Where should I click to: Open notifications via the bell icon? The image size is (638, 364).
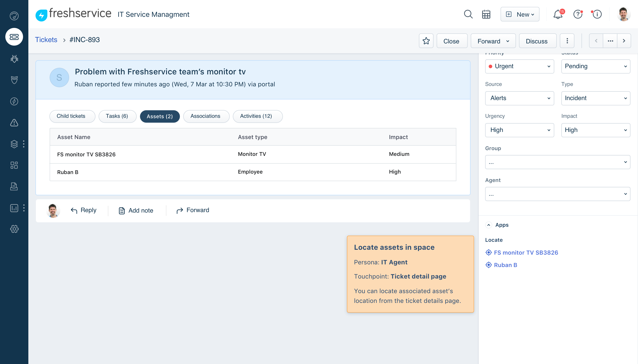(557, 14)
